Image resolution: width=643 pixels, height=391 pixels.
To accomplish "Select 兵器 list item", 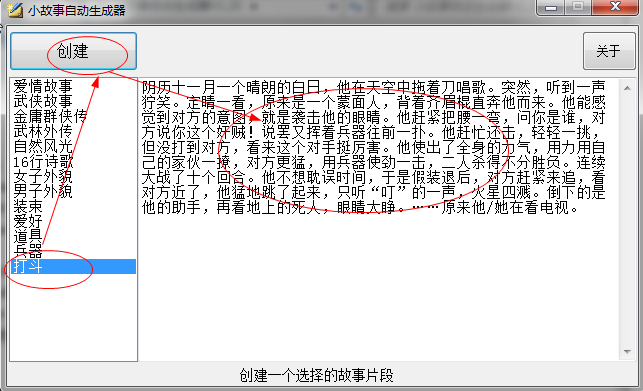I will click(x=73, y=251).
